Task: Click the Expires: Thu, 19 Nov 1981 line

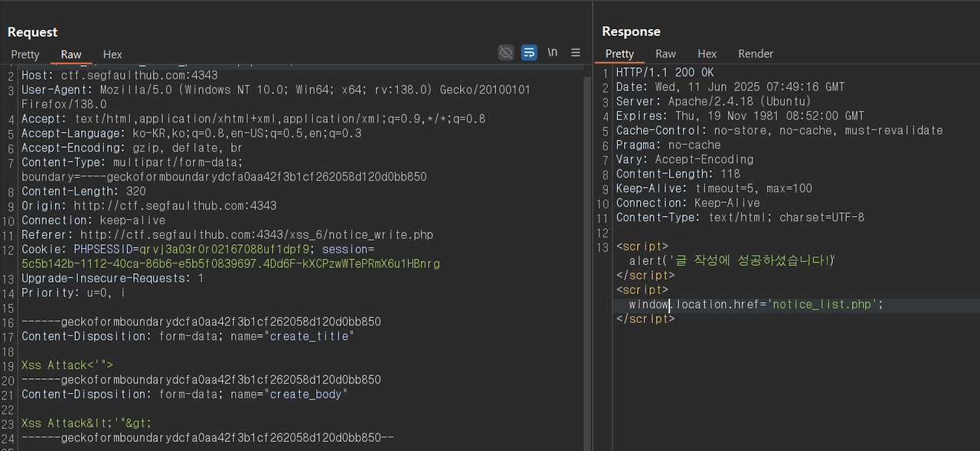Action: (740, 116)
